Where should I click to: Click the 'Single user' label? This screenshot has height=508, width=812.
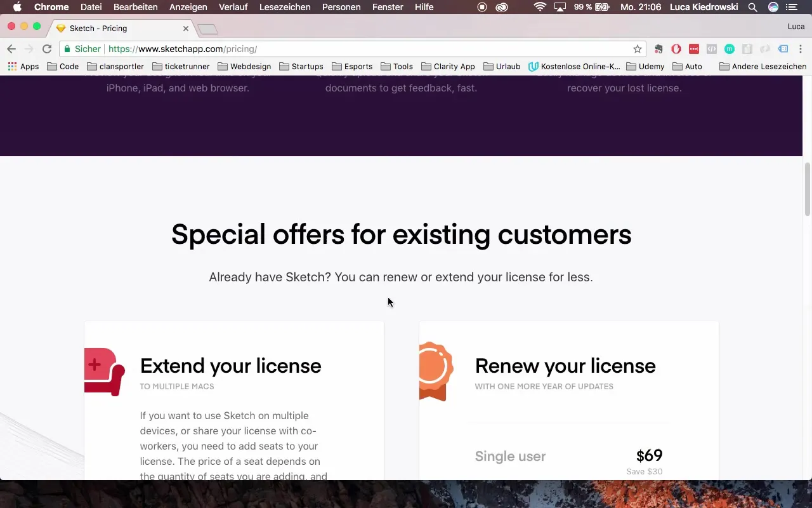tap(510, 456)
